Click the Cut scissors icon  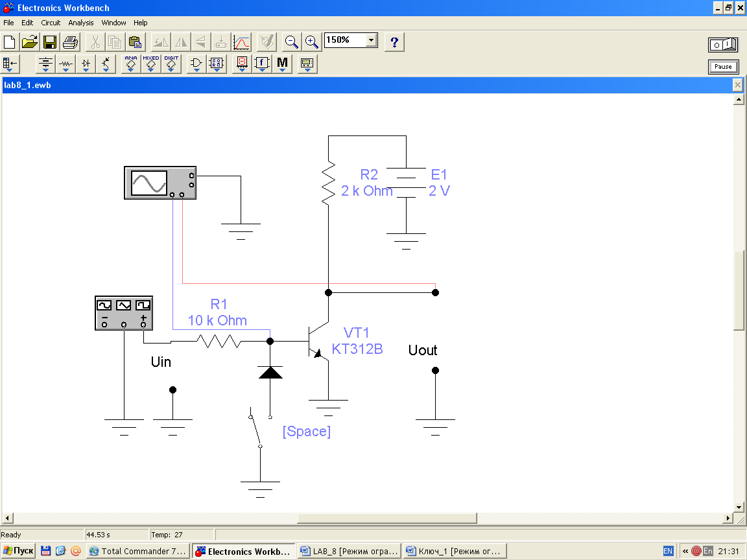[95, 42]
